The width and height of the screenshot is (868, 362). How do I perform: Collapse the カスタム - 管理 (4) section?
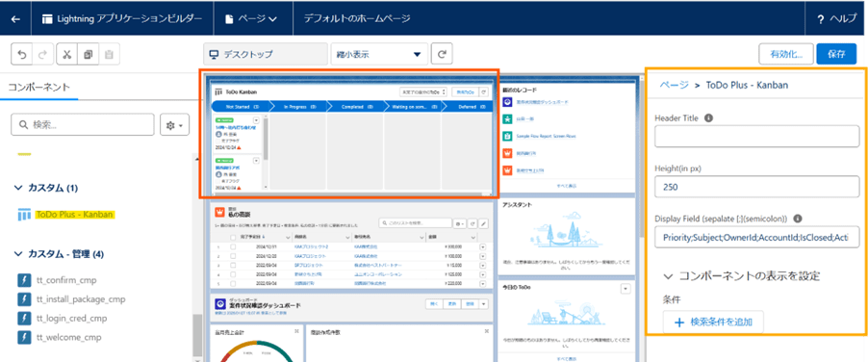coord(17,254)
